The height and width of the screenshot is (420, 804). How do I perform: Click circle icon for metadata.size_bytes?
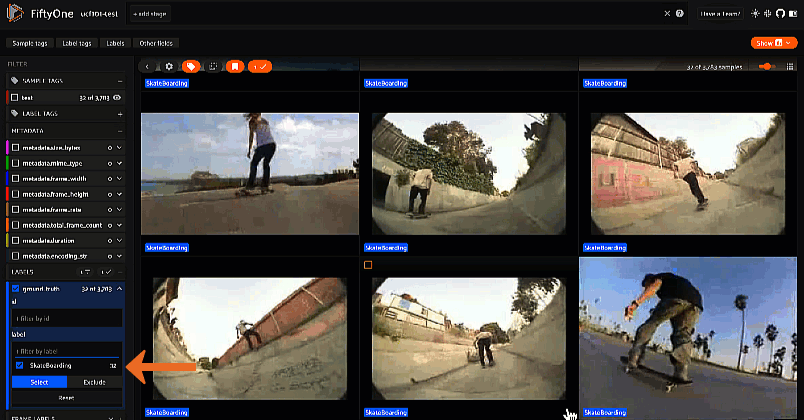110,148
